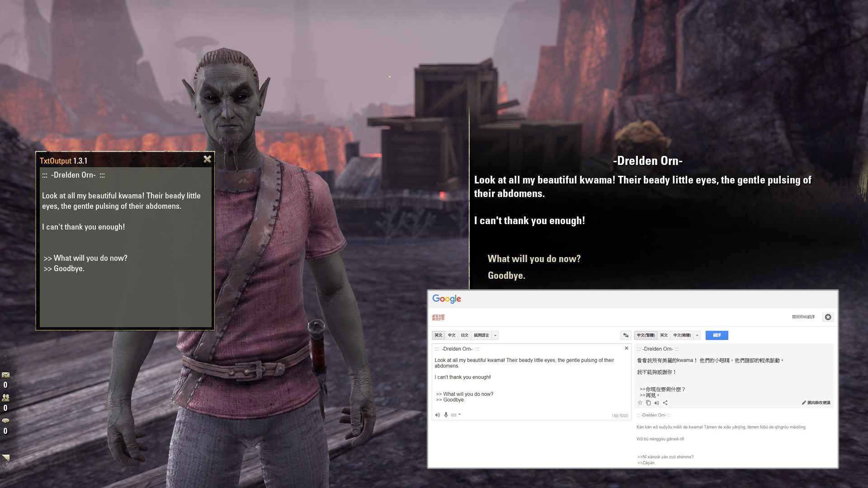Select 中文 as the source language
Viewport: 868px width, 488px height.
(x=451, y=335)
